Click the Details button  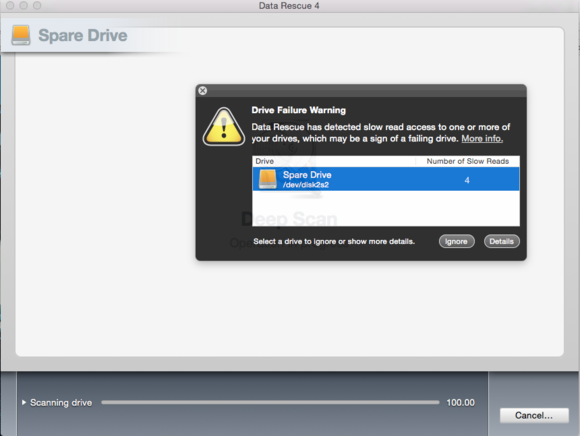click(502, 241)
